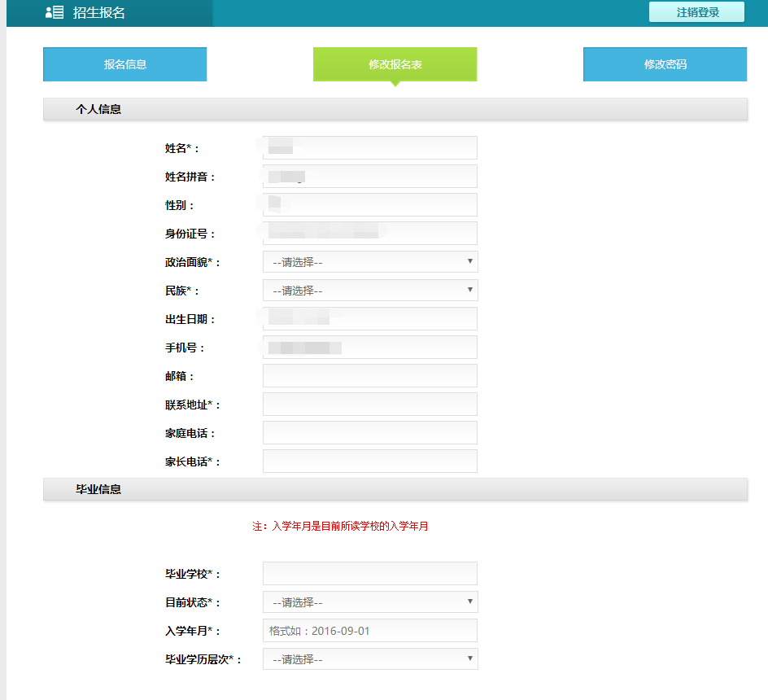Click the 家长电话 input field

(x=370, y=462)
